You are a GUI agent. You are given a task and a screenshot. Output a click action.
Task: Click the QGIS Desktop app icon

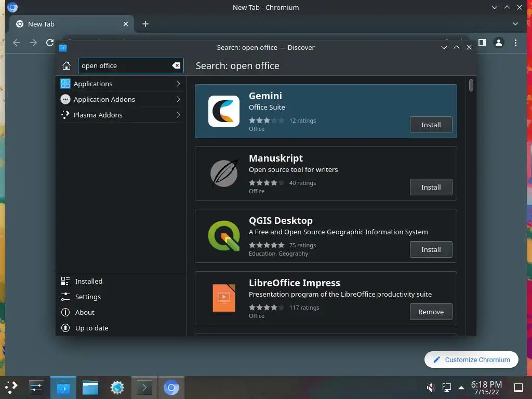pyautogui.click(x=223, y=236)
